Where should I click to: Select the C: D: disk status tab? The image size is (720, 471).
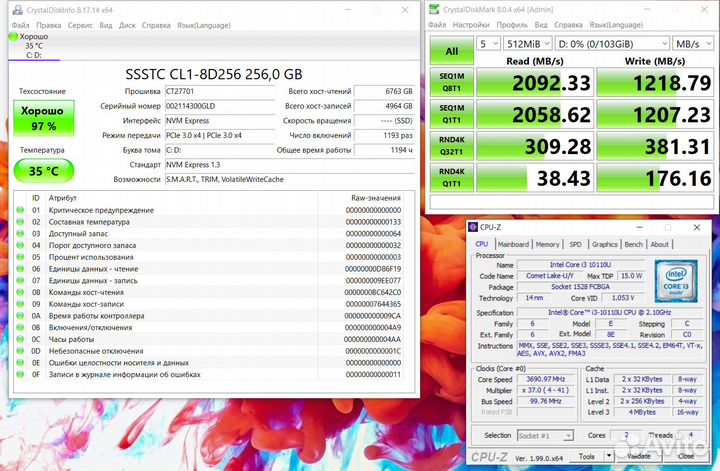[x=34, y=46]
